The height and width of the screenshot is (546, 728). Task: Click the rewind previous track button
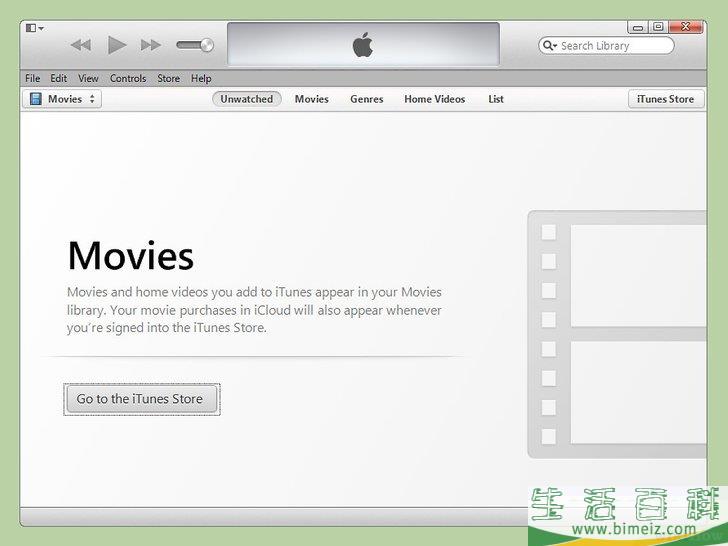(81, 45)
